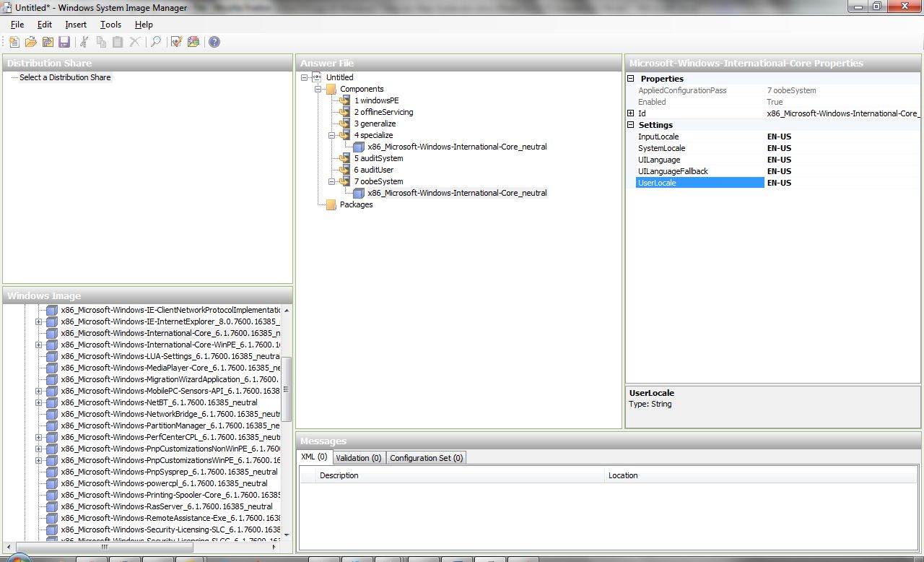Open the Insert menu
924x562 pixels.
click(x=76, y=25)
